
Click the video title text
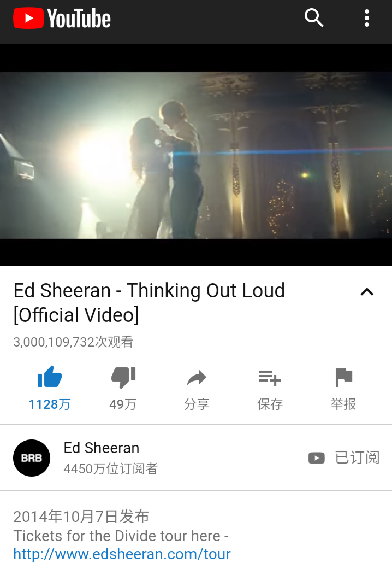[x=149, y=303]
